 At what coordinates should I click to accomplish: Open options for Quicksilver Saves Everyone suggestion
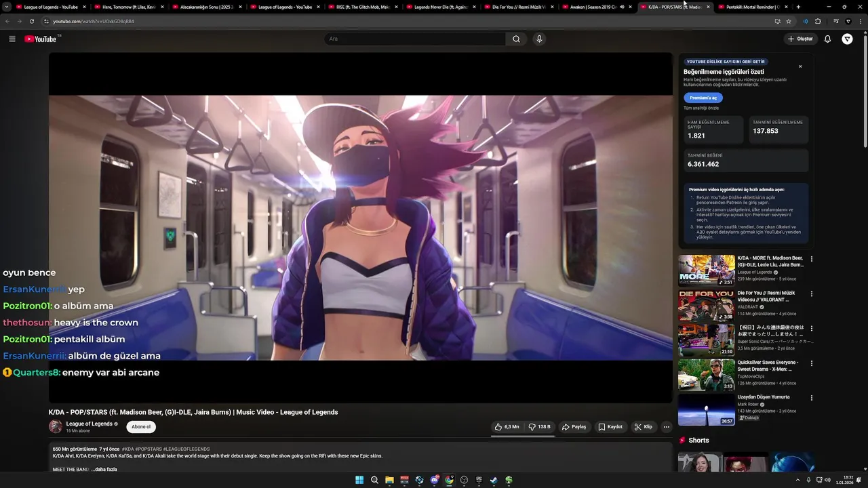[812, 363]
